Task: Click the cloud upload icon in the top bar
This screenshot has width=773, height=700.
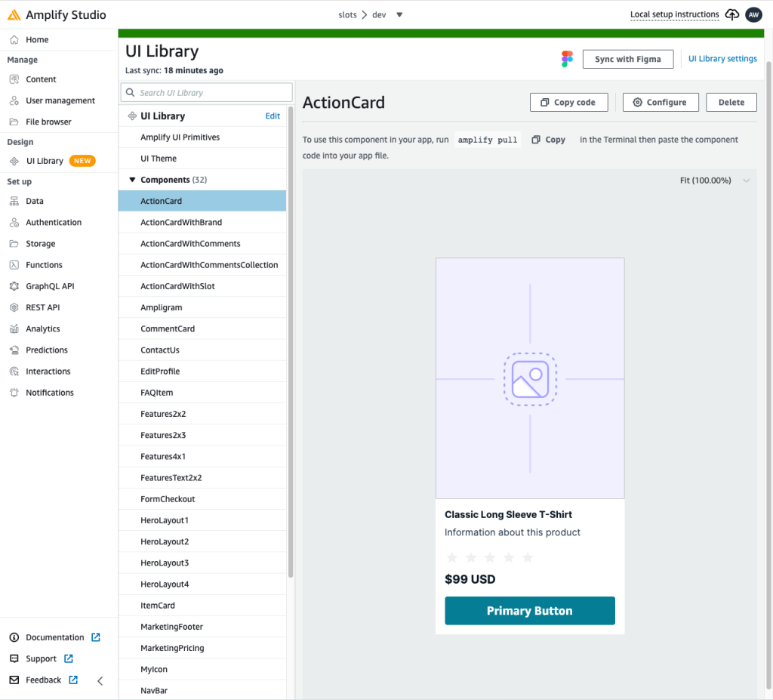Action: tap(731, 14)
